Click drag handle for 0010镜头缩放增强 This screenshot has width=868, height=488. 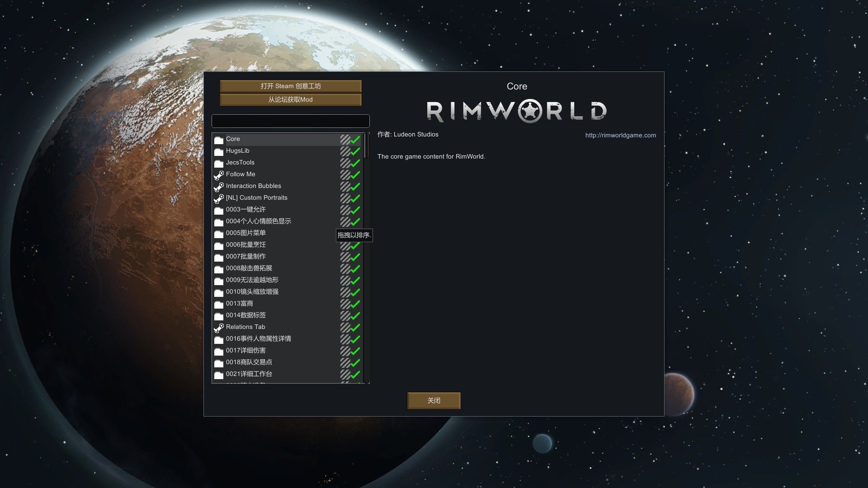click(x=345, y=292)
